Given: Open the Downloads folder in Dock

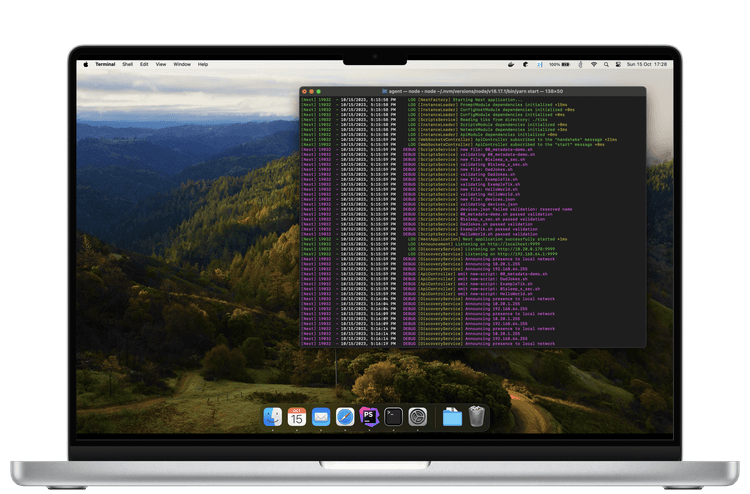Looking at the screenshot, I should 452,417.
